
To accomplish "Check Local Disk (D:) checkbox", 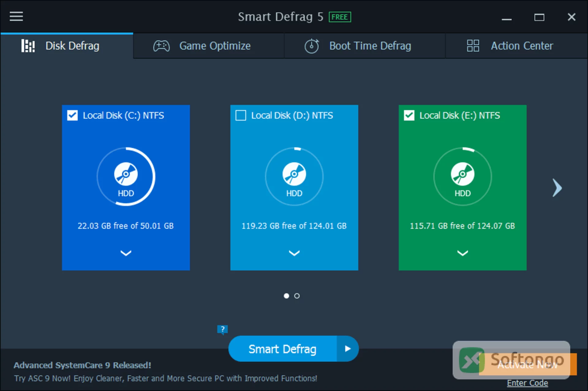I will click(x=241, y=115).
